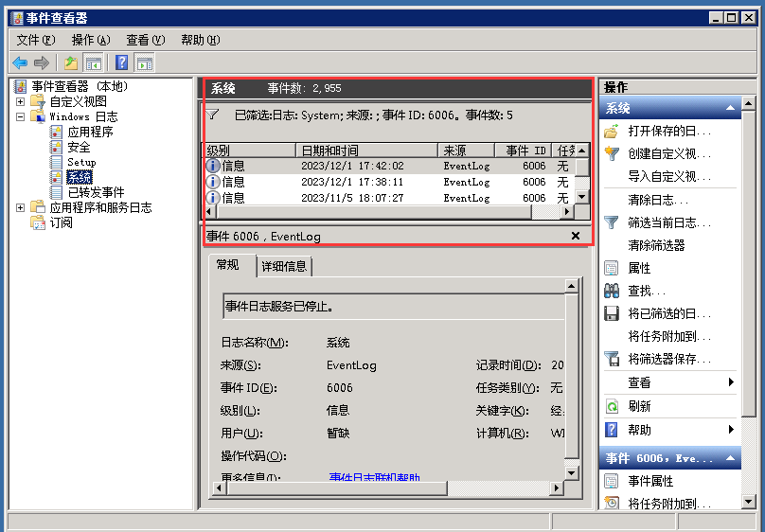Select the 已转发事件 log node
Screen dimensions: 765x532
point(96,192)
